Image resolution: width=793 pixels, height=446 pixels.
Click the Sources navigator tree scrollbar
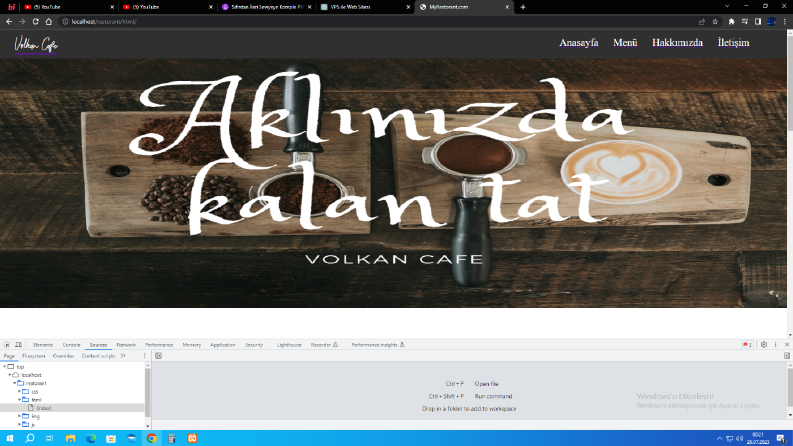coord(148,395)
